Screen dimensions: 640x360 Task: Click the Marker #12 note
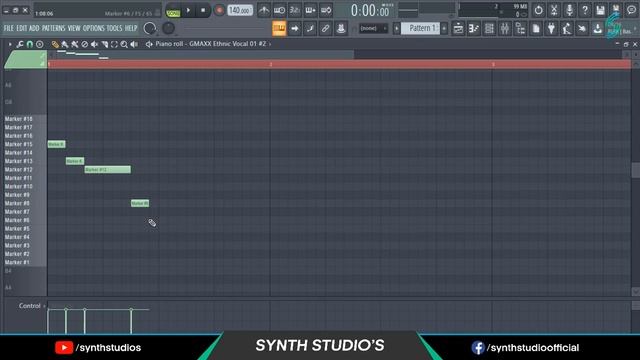click(108, 169)
